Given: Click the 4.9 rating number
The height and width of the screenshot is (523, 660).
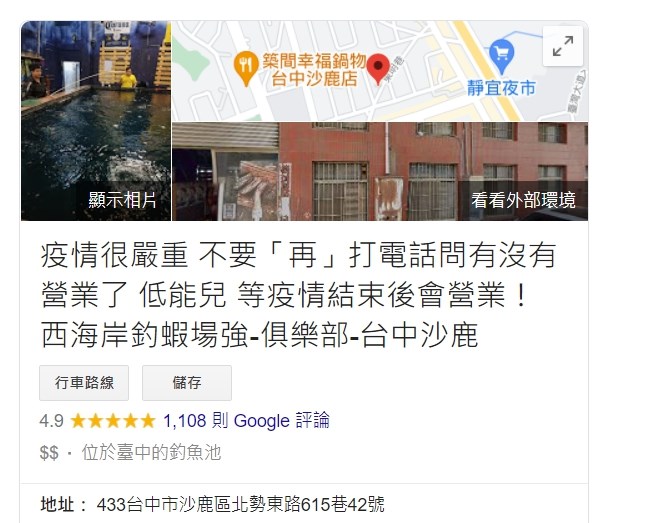Looking at the screenshot, I should click(x=51, y=421).
